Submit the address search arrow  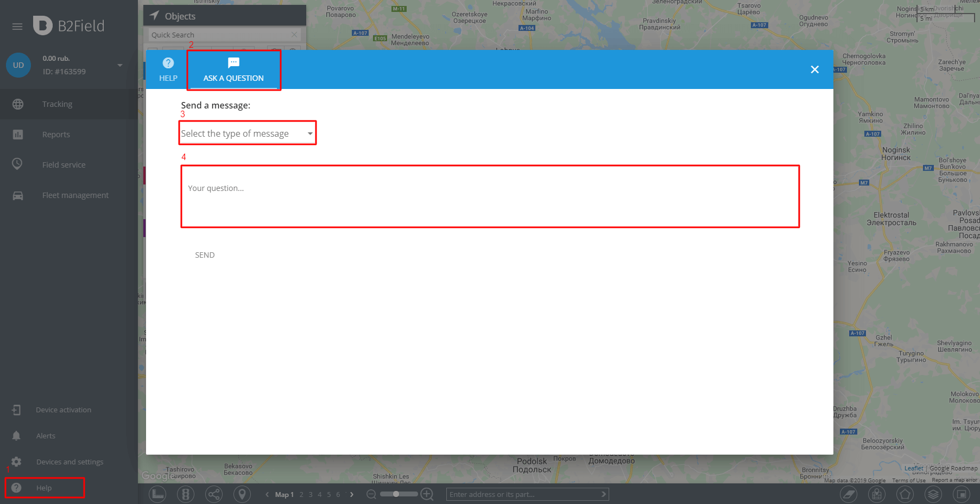pyautogui.click(x=603, y=494)
